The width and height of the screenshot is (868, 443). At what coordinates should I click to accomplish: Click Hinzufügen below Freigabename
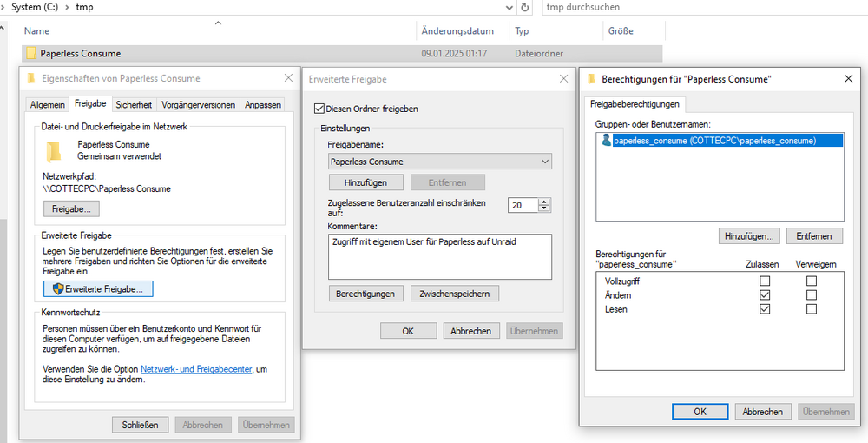tap(365, 182)
